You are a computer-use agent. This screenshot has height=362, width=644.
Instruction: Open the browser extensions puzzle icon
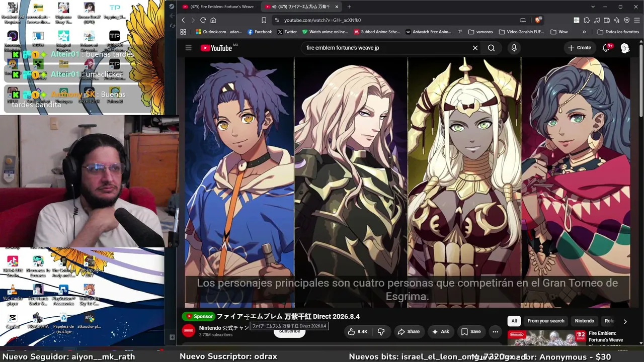point(587,20)
